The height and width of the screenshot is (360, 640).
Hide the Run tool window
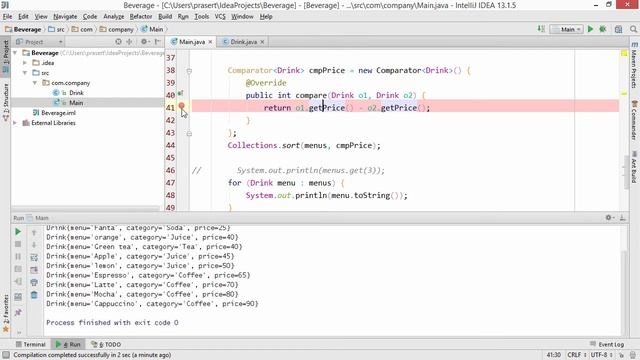[x=622, y=218]
